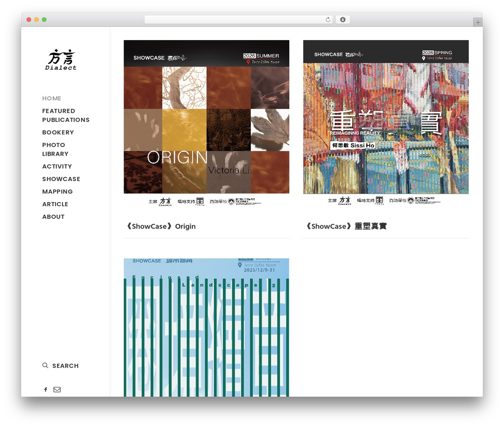Open PHOTO LIBRARY menu item

(55, 149)
